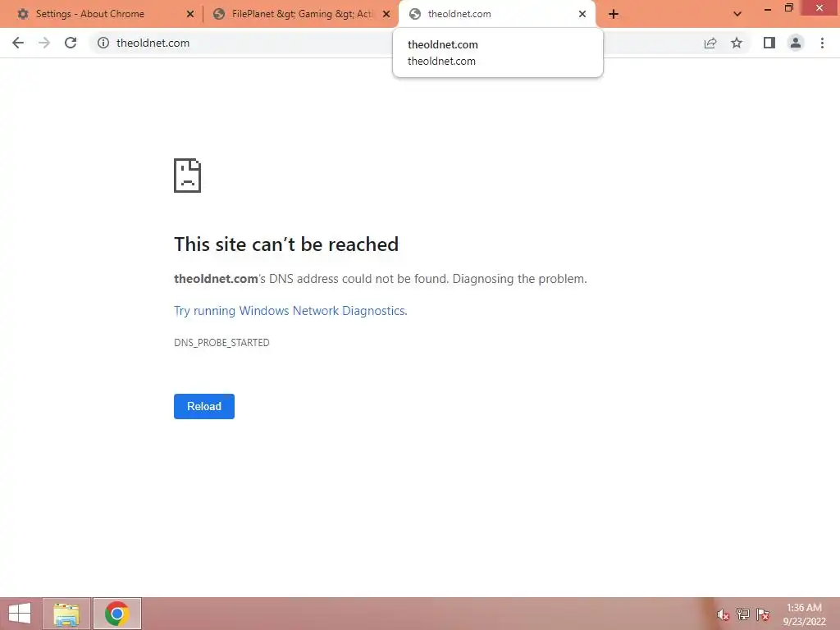Screen dimensions: 840x630
Task: Reload the page using toolbar refresh icon
Action: (71, 43)
